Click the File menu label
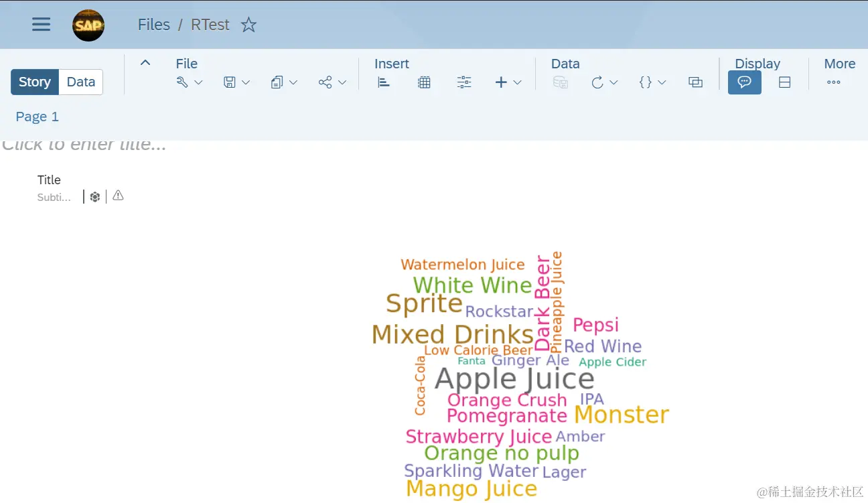The image size is (868, 503). pos(187,64)
